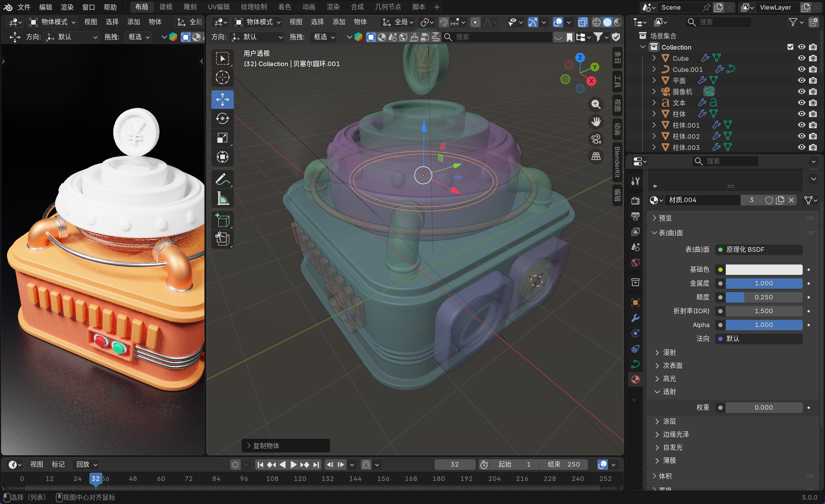Toggle Collection exclude checkbox
The height and width of the screenshot is (504, 825).
[790, 47]
